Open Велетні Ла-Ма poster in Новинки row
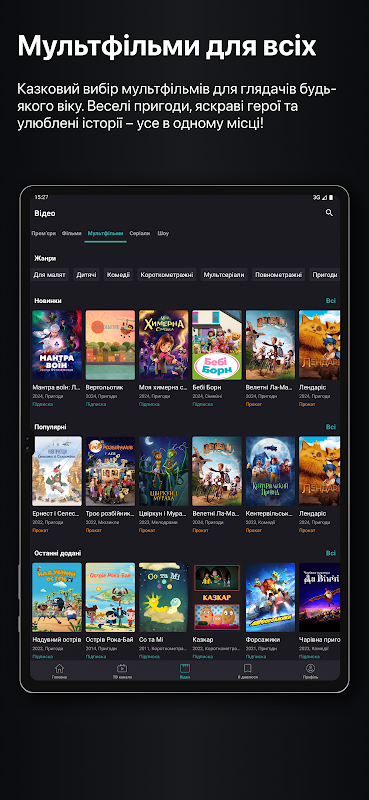Screen dimensions: 369x800 coord(270,345)
